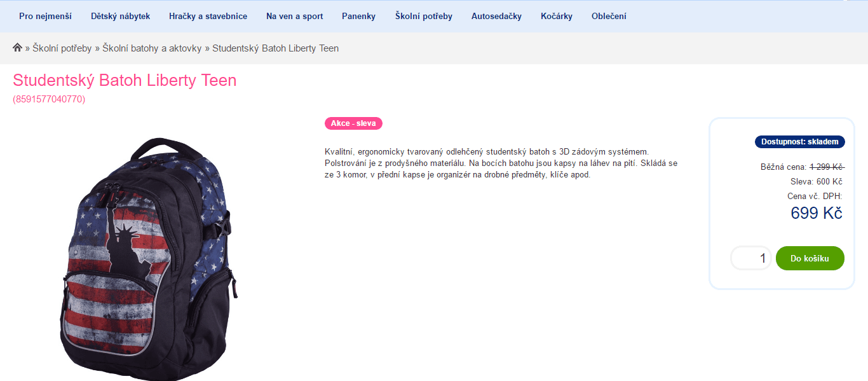Image resolution: width=868 pixels, height=381 pixels.
Task: Click the product title heading
Action: pos(125,81)
